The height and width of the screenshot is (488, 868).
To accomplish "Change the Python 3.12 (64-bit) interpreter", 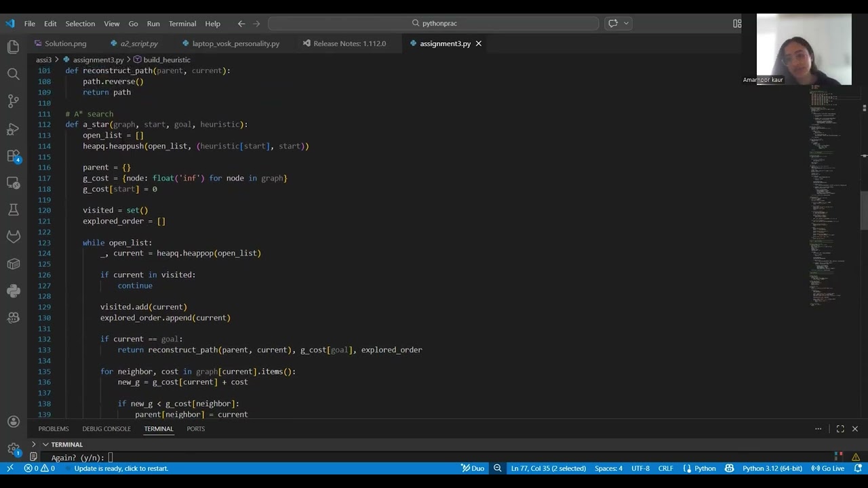I will pyautogui.click(x=772, y=468).
